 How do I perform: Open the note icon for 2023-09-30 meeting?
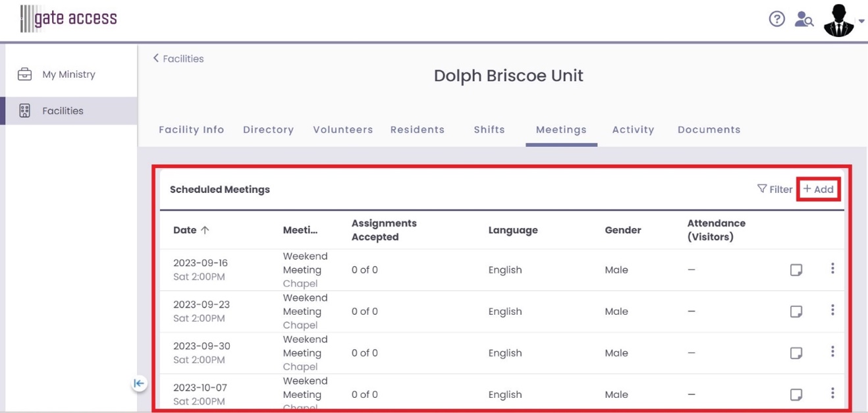click(796, 353)
